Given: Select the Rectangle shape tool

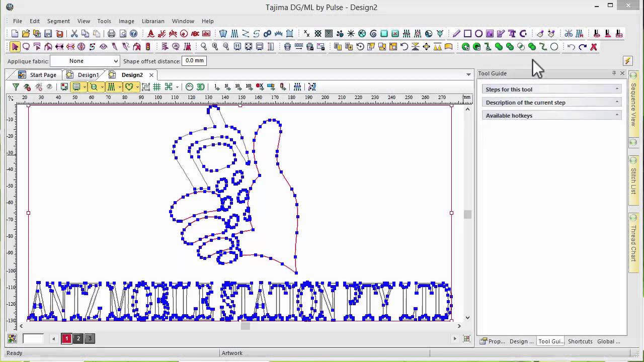Looking at the screenshot, I should click(468, 34).
